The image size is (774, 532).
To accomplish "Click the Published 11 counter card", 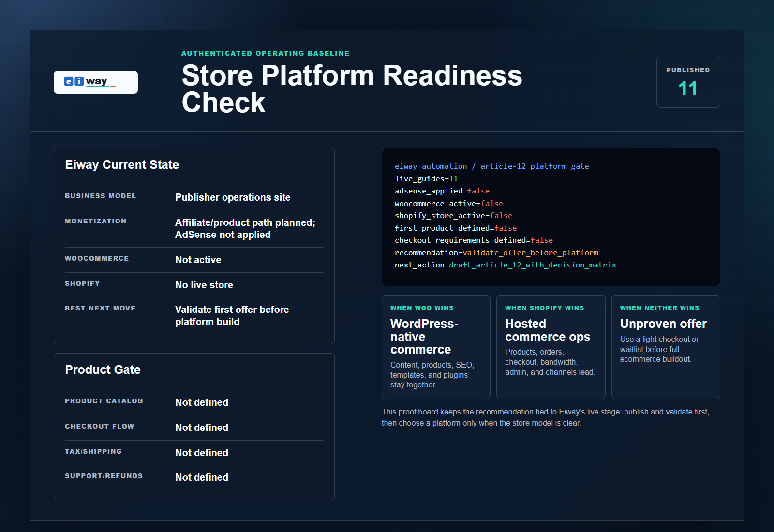I will [688, 82].
